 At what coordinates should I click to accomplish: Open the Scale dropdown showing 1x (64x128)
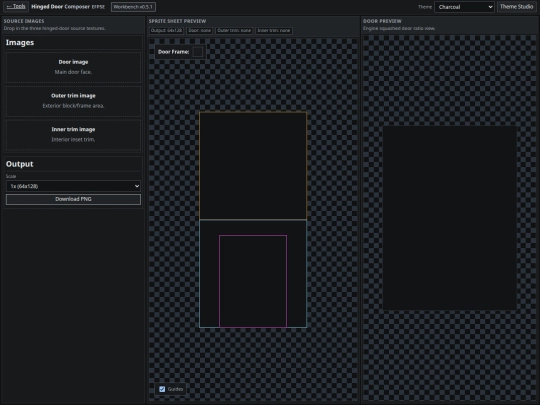tap(73, 186)
